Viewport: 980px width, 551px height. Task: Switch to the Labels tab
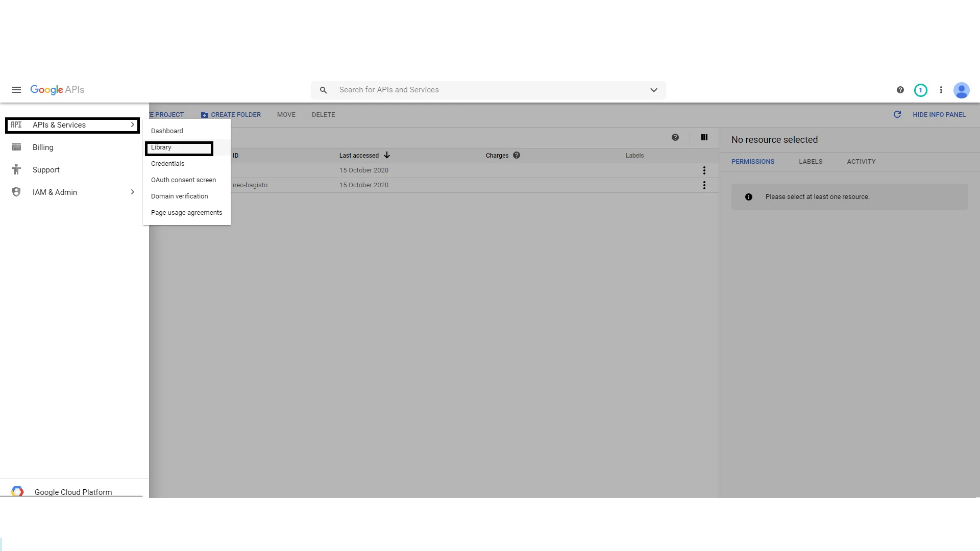[x=810, y=162]
